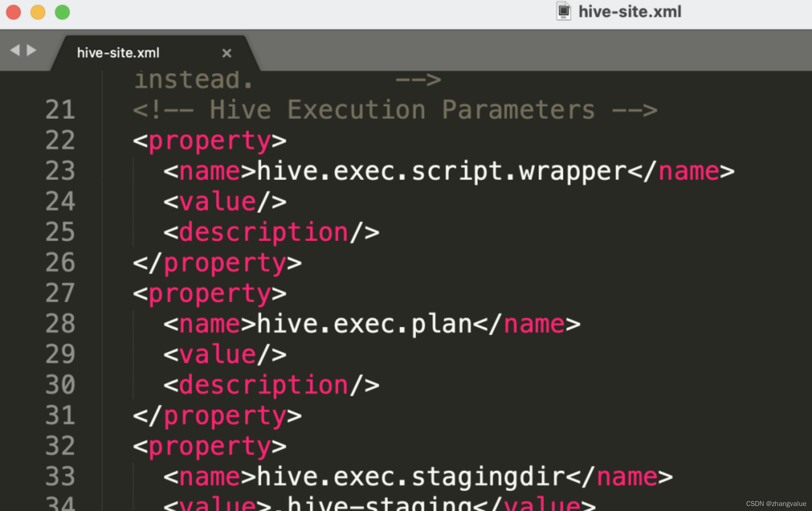This screenshot has width=812, height=511.
Task: Click closing property tag on line 31
Action: click(x=217, y=416)
